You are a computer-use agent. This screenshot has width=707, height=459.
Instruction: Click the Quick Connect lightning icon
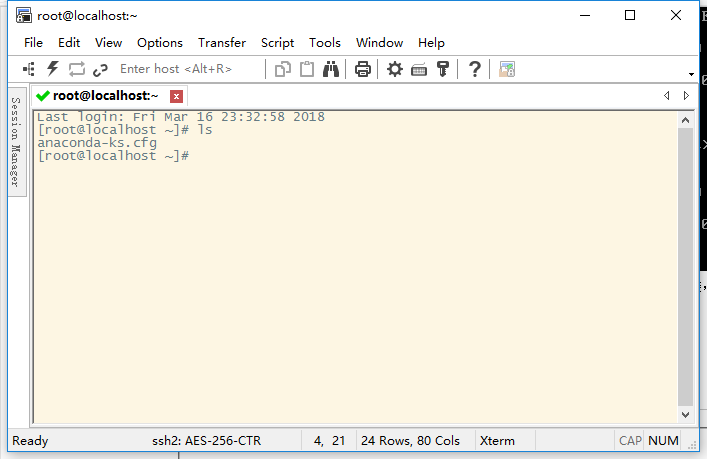pyautogui.click(x=53, y=69)
